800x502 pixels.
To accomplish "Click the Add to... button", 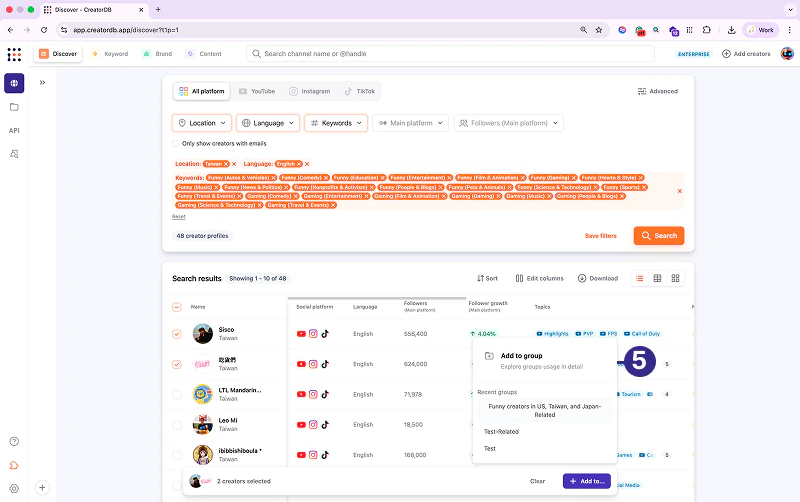I will pos(587,481).
